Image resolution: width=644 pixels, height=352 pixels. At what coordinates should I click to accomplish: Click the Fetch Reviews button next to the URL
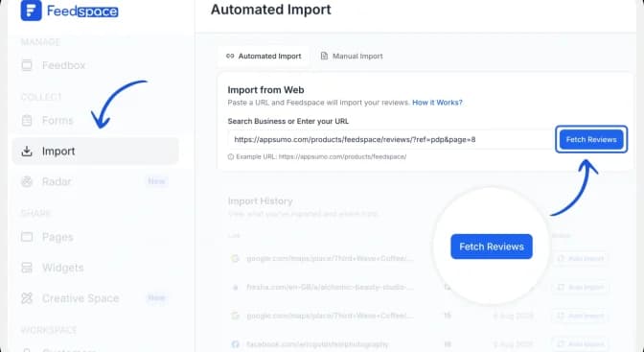591,139
